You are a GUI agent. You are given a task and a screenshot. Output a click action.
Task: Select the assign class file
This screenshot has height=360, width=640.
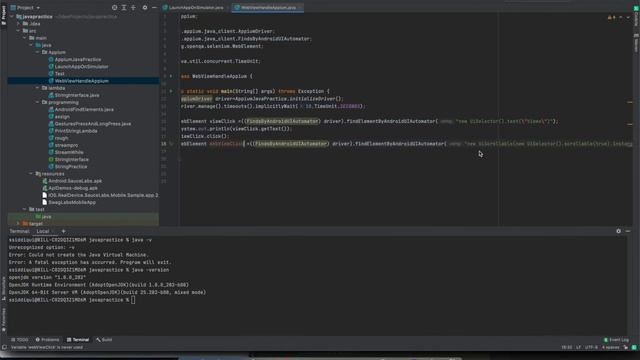coord(62,117)
